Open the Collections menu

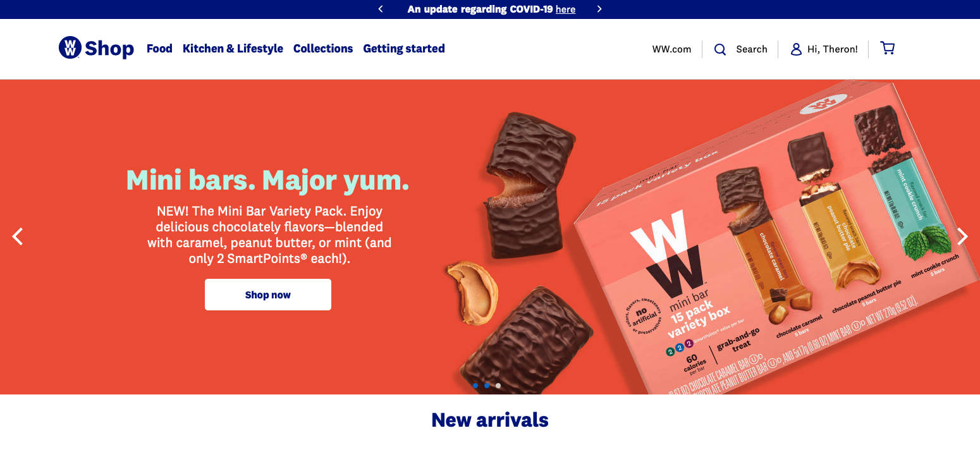pyautogui.click(x=323, y=49)
